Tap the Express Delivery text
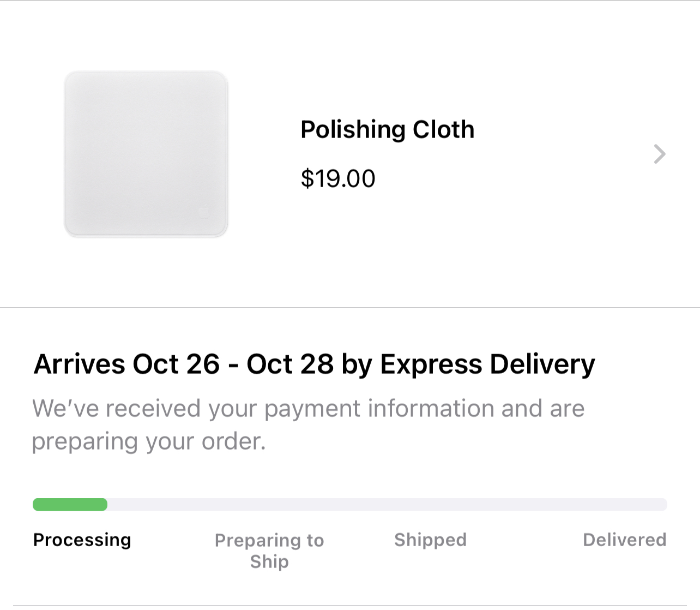This screenshot has width=700, height=610. click(487, 364)
